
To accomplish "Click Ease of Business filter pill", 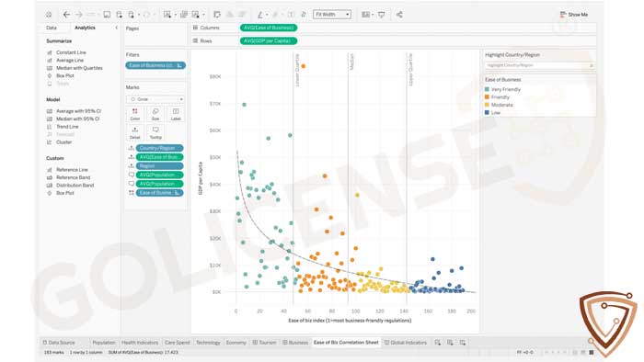I will 155,65.
